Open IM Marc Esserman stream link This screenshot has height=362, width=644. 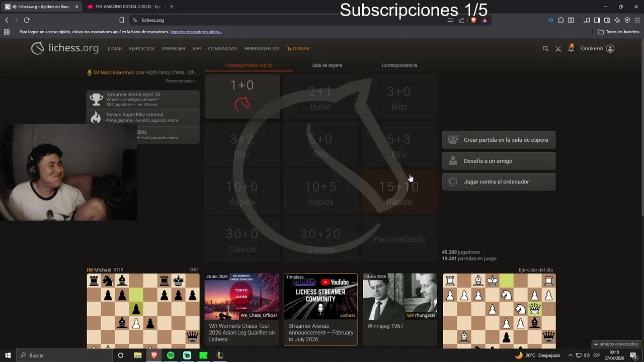click(142, 72)
